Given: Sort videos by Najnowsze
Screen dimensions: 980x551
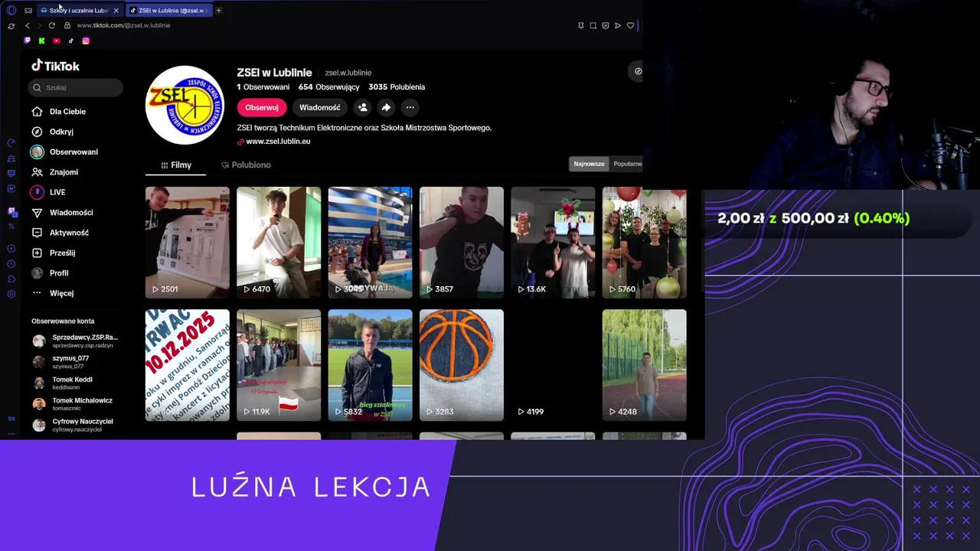Looking at the screenshot, I should [x=589, y=164].
